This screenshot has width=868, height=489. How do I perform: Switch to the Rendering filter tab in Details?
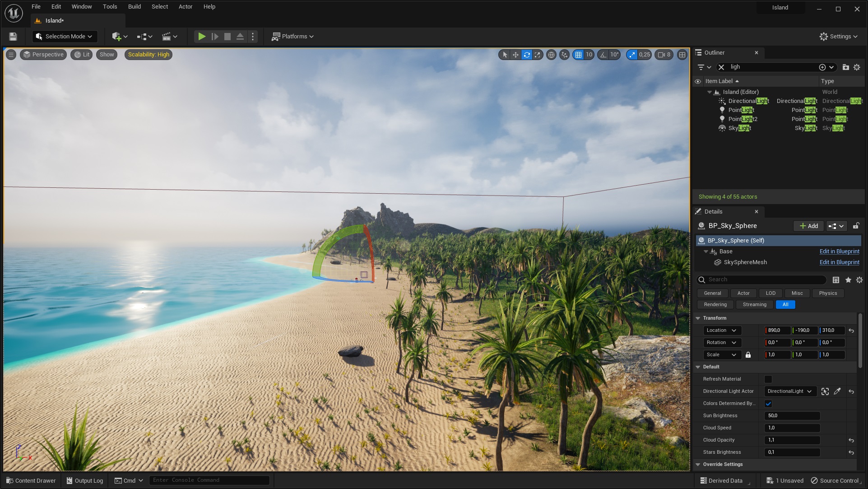point(715,304)
